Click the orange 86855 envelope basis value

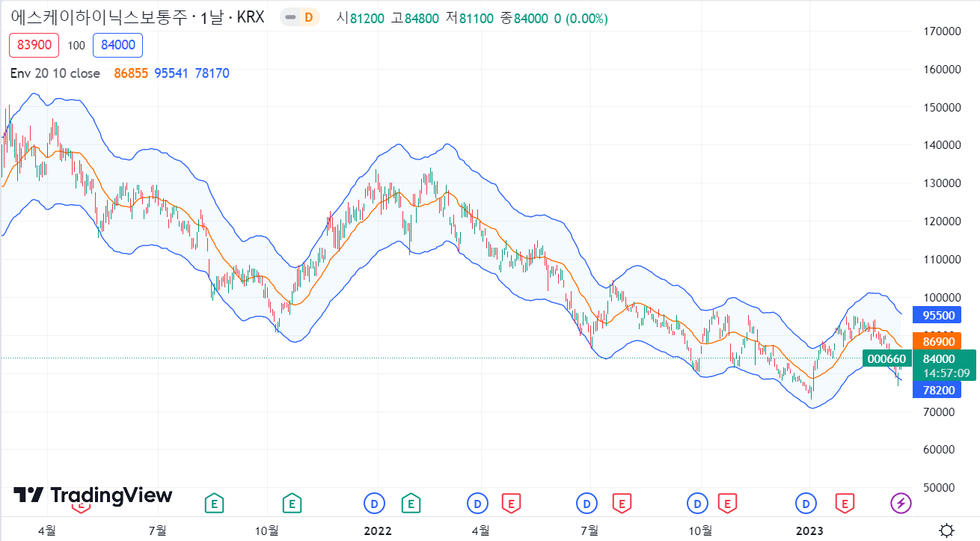[x=132, y=73]
